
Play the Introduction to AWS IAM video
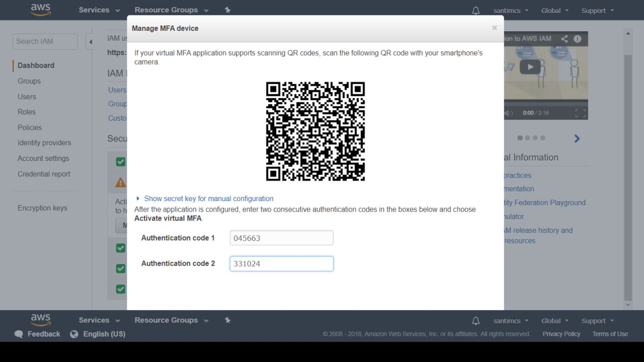530,67
